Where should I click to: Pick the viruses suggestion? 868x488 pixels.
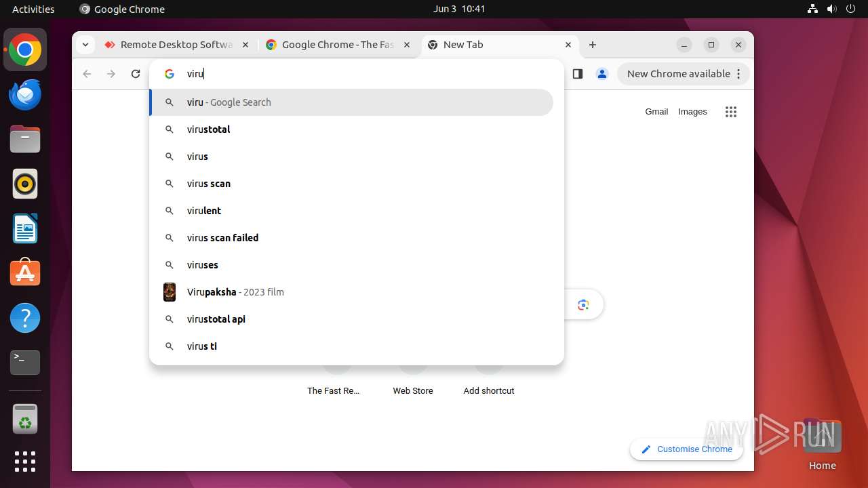pos(351,265)
